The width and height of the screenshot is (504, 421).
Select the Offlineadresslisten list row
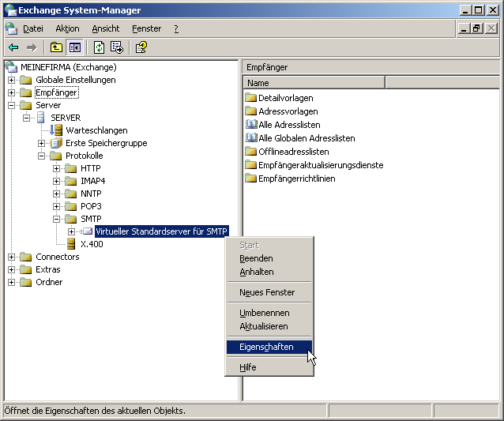tap(287, 152)
